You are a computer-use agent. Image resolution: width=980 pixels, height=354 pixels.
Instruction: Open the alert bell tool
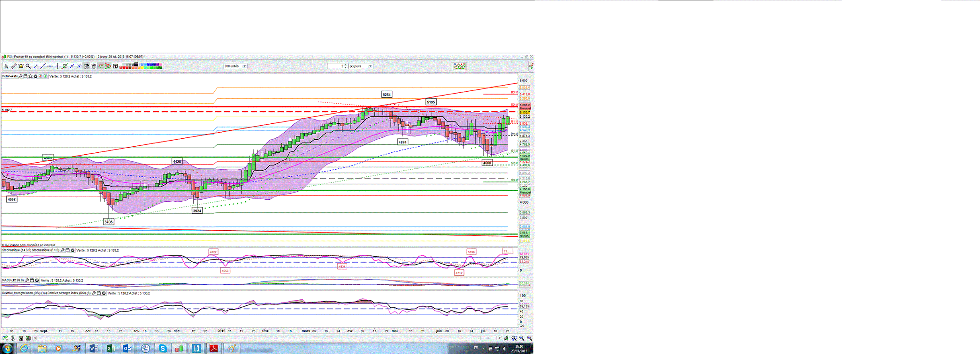(x=21, y=66)
